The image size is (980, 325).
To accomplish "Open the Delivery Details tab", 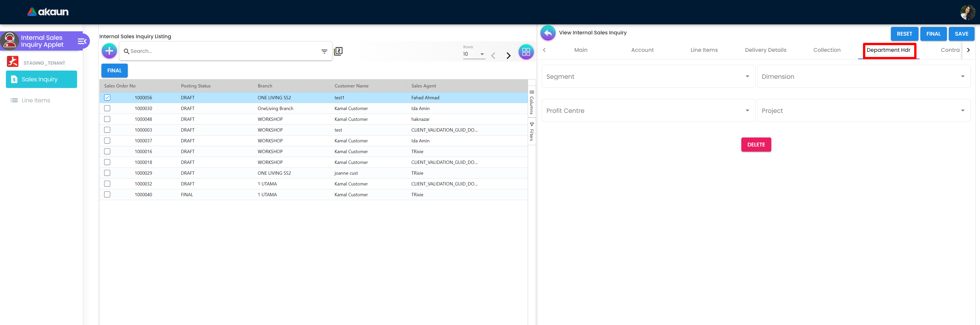I will tap(765, 50).
